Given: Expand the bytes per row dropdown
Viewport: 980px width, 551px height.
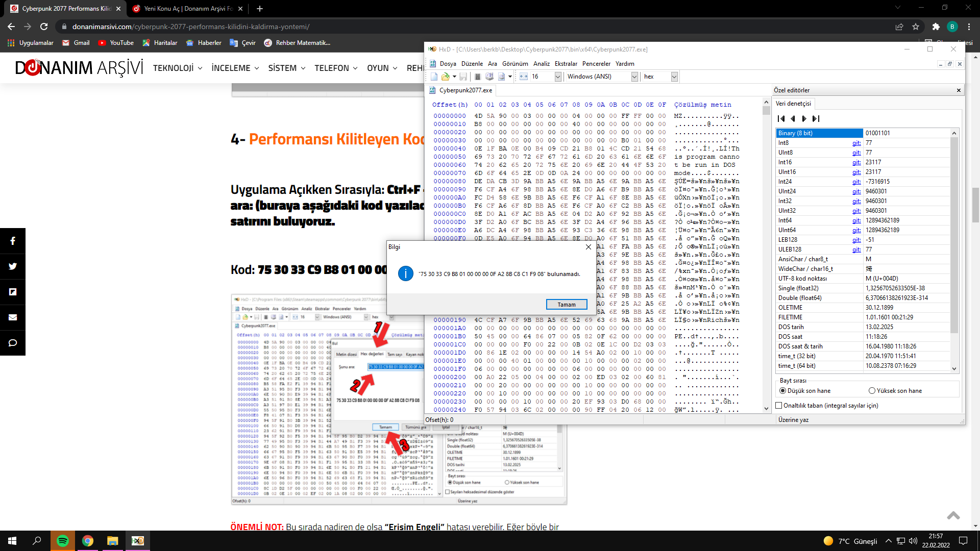Looking at the screenshot, I should (558, 77).
